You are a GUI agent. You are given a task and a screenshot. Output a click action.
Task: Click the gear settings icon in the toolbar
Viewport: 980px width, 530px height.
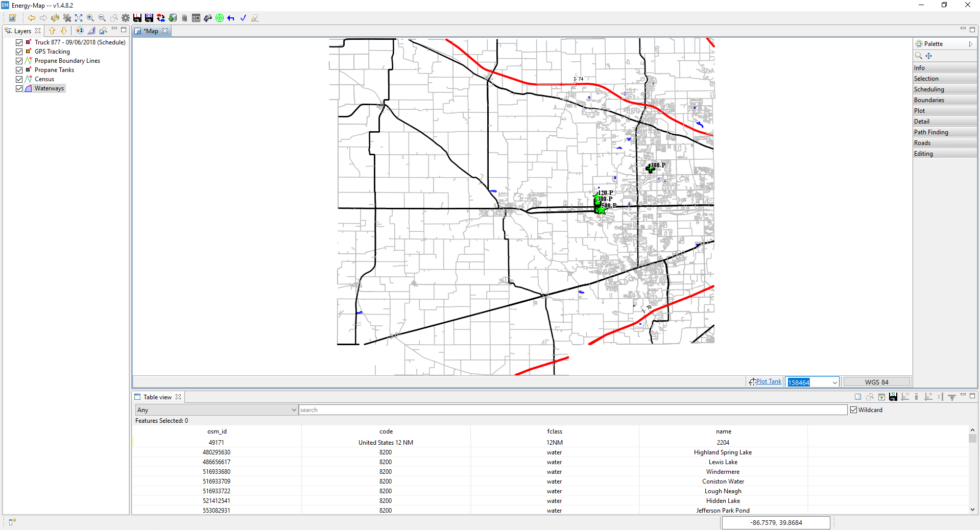pyautogui.click(x=126, y=18)
